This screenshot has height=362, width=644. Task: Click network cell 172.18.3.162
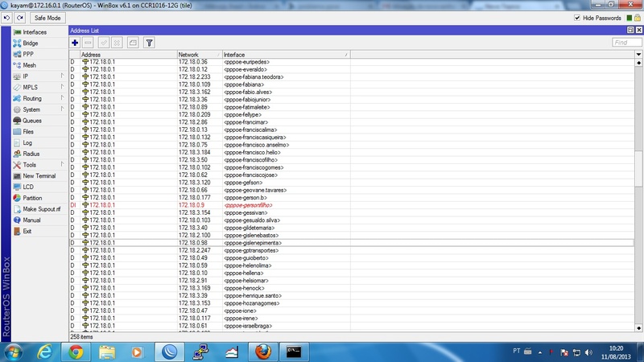coord(194,92)
